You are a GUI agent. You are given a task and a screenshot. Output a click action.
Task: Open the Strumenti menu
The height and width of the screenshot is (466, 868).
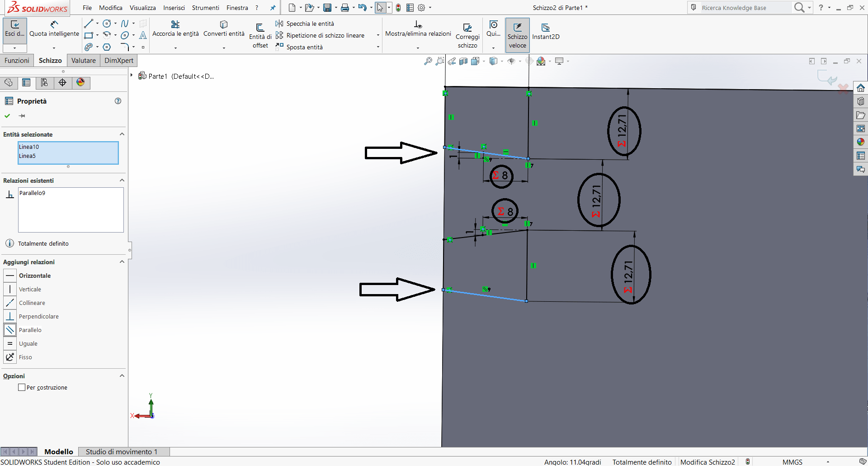click(205, 8)
